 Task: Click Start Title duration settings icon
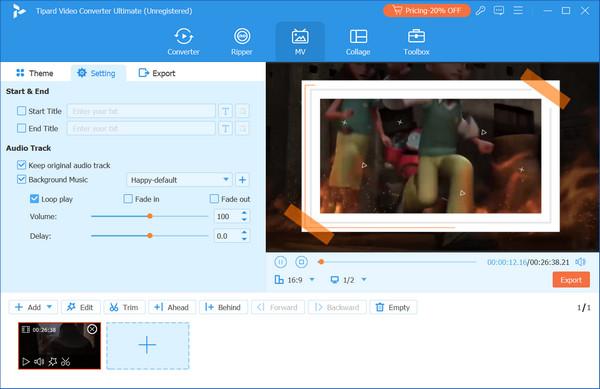[x=243, y=111]
